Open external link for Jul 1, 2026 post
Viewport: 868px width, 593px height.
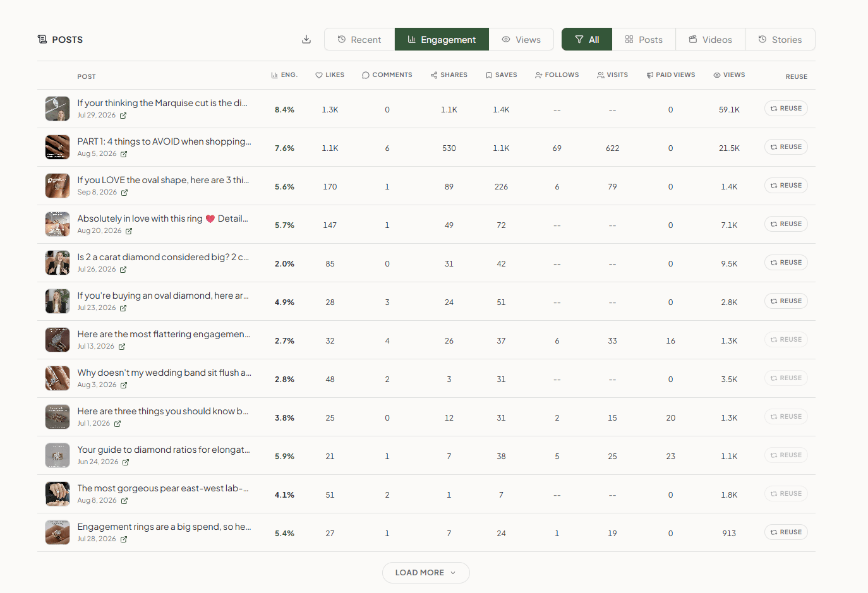pyautogui.click(x=118, y=424)
